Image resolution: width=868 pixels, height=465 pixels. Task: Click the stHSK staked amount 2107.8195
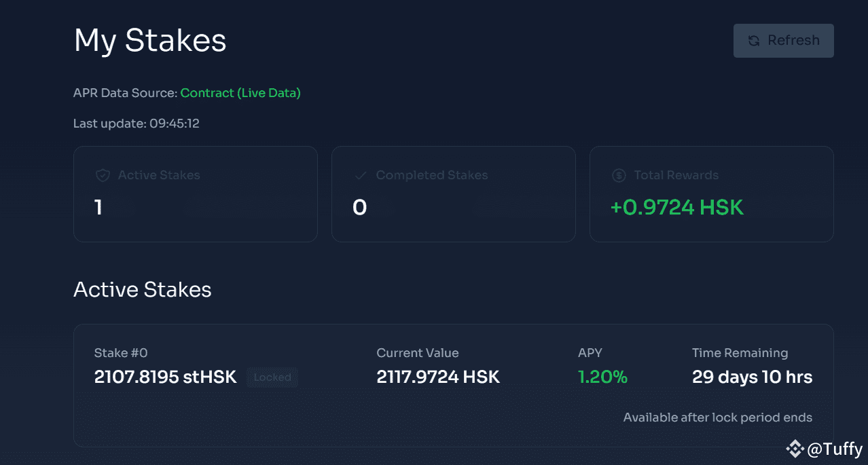tap(165, 377)
